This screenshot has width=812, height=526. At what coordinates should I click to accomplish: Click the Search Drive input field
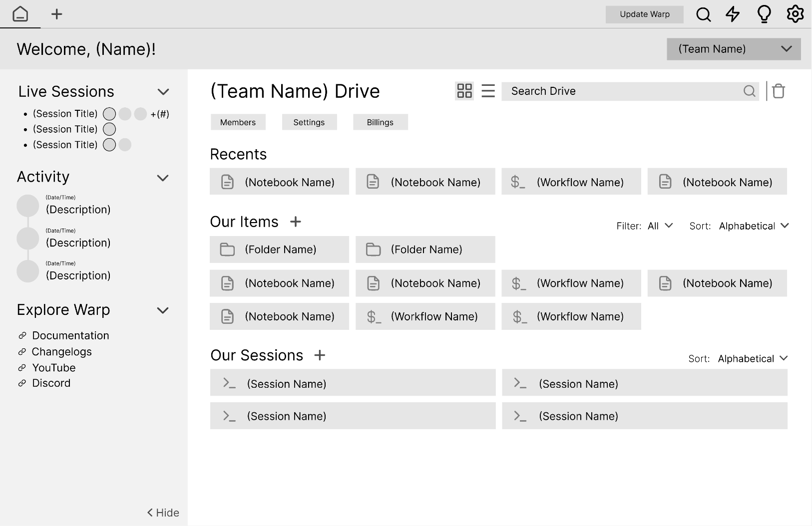630,91
